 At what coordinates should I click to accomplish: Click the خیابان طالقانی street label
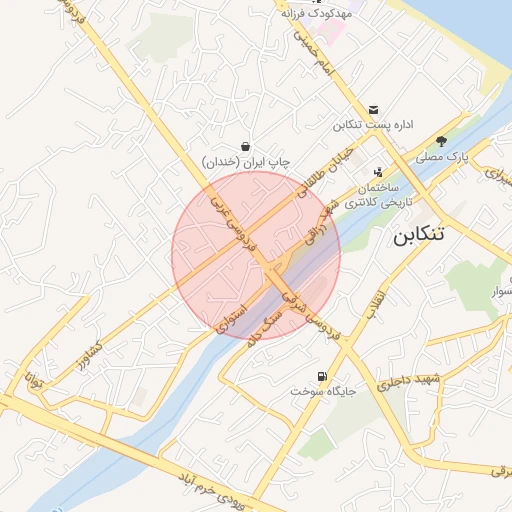pos(325,173)
